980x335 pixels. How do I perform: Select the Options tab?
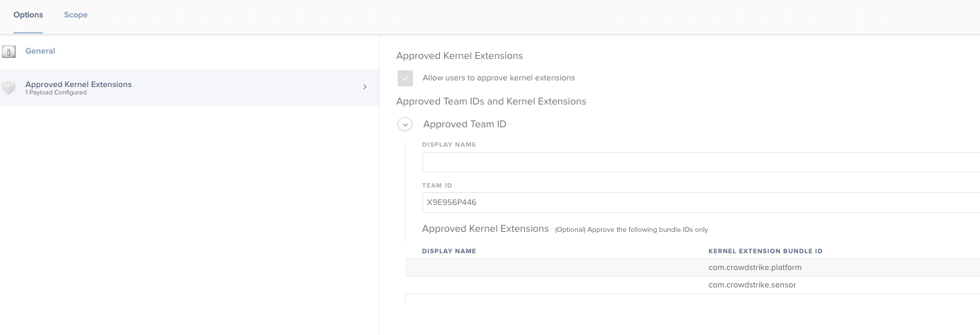[x=28, y=15]
